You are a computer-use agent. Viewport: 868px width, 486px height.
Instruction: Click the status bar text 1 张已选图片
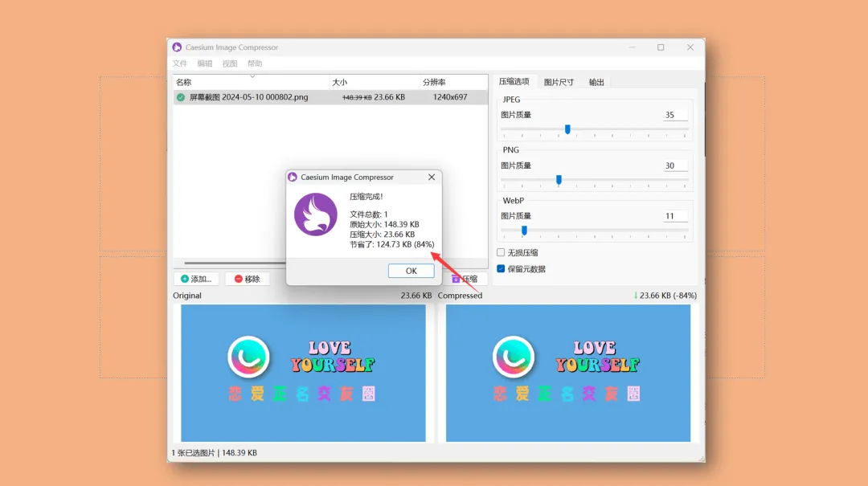pos(193,453)
